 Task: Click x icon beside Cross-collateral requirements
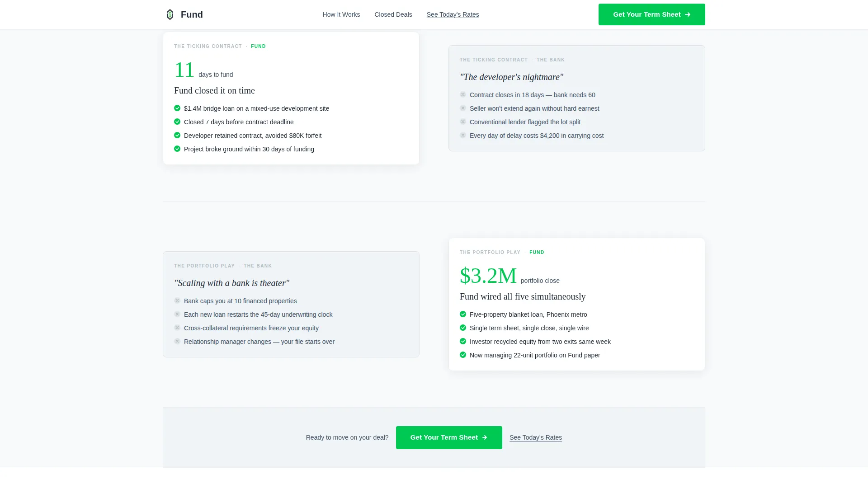tap(177, 328)
